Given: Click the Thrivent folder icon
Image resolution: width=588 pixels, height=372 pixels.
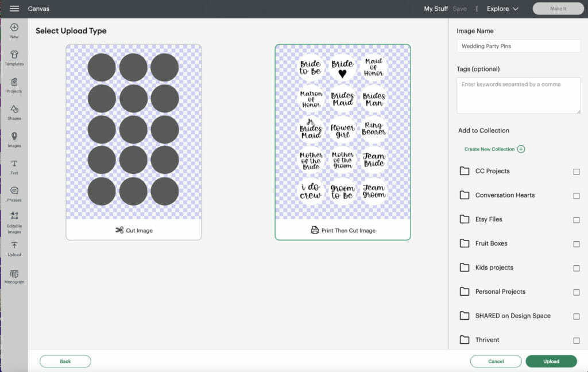Looking at the screenshot, I should click(x=464, y=340).
